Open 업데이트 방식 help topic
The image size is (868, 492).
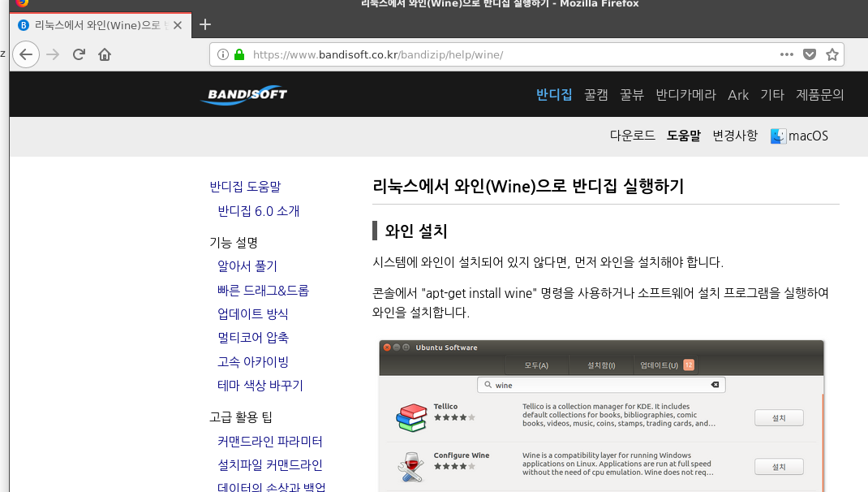click(x=252, y=314)
